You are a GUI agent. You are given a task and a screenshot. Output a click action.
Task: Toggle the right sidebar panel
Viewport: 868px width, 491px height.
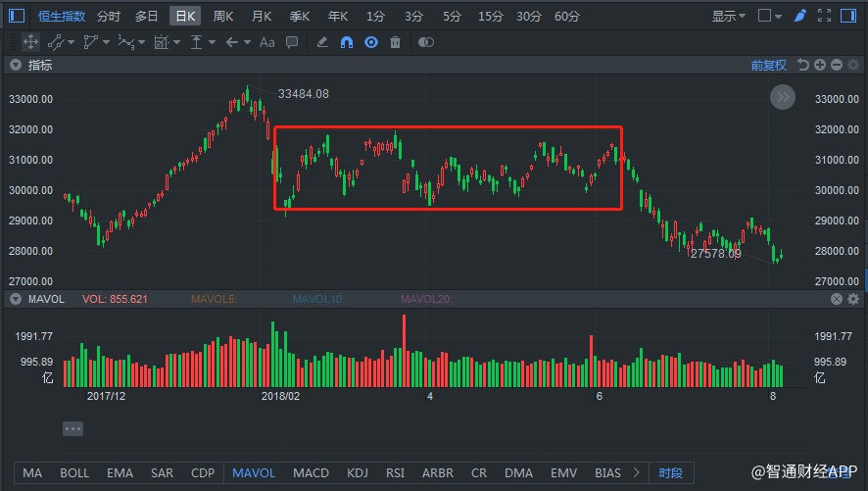pos(848,16)
